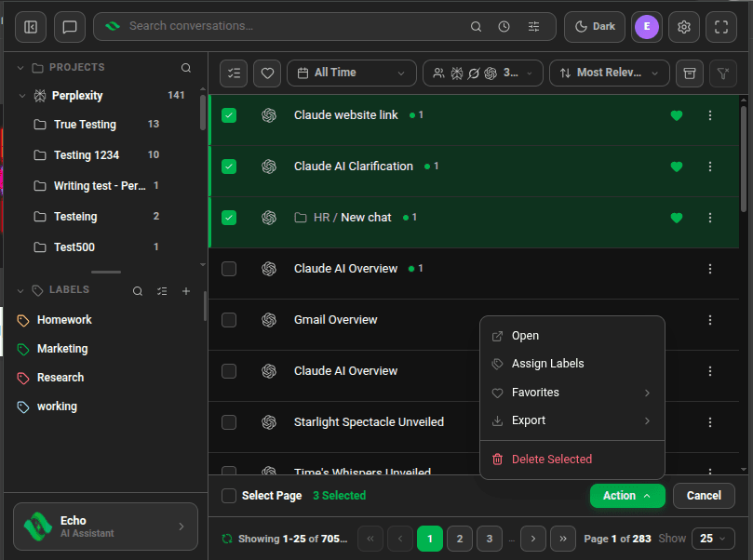Go to page 2
This screenshot has height=560, width=753.
[460, 539]
